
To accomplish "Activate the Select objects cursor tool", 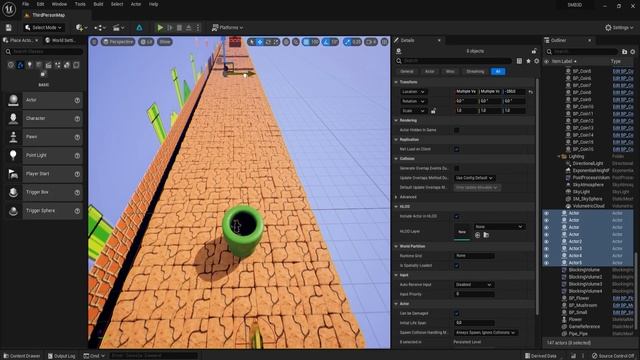I will (252, 42).
